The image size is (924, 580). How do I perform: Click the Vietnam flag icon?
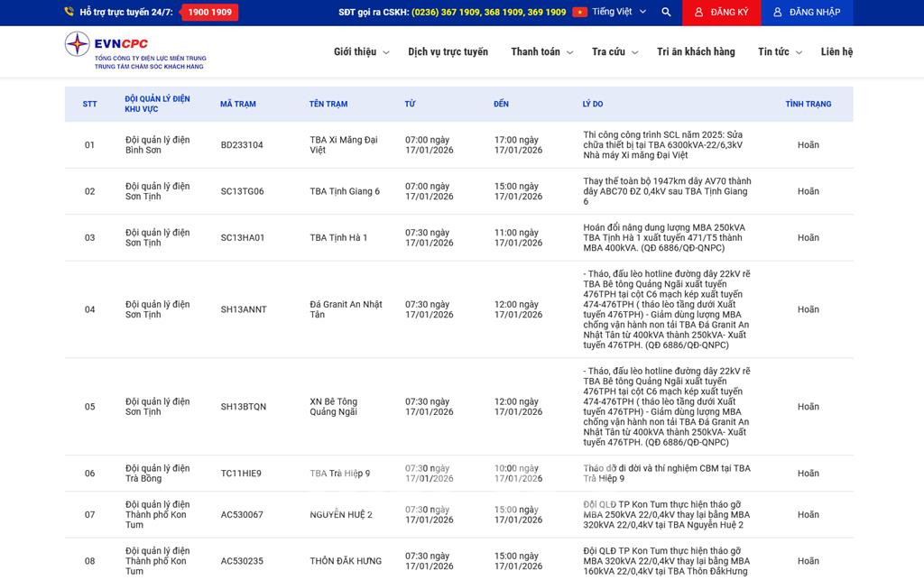(x=579, y=13)
